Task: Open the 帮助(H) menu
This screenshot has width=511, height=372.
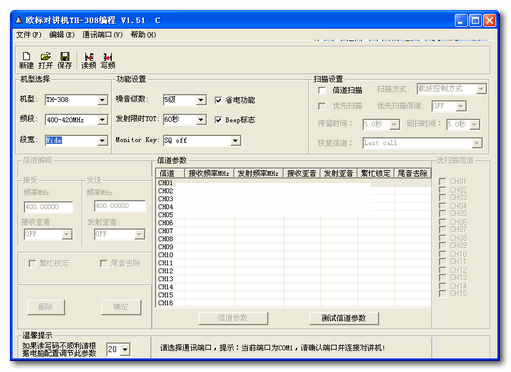Action: [x=143, y=35]
